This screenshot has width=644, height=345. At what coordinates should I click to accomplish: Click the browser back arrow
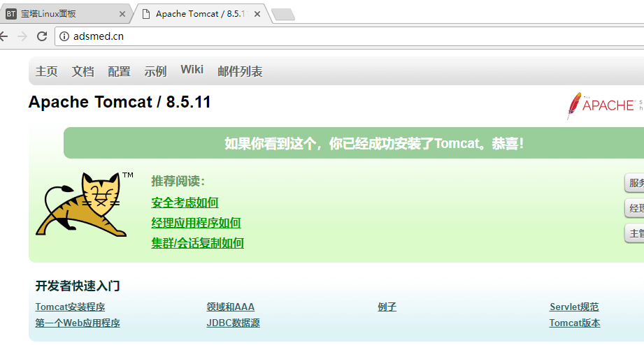pyautogui.click(x=3, y=36)
